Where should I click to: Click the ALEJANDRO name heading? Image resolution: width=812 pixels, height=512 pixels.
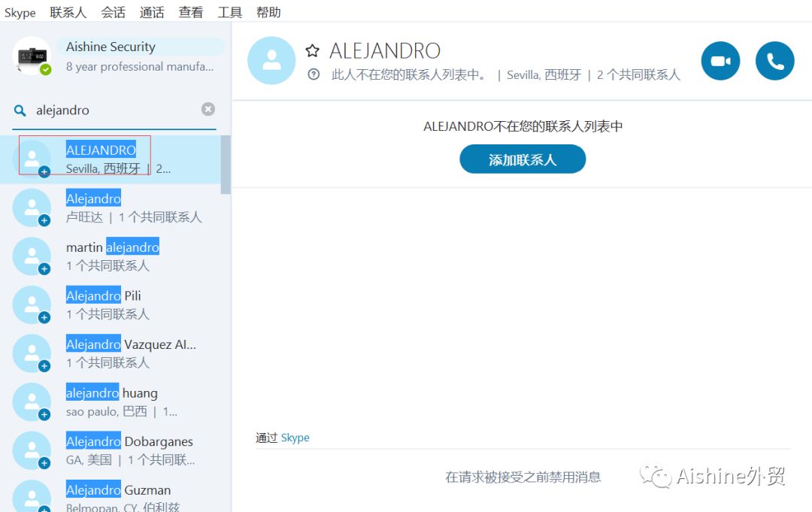pyautogui.click(x=385, y=51)
